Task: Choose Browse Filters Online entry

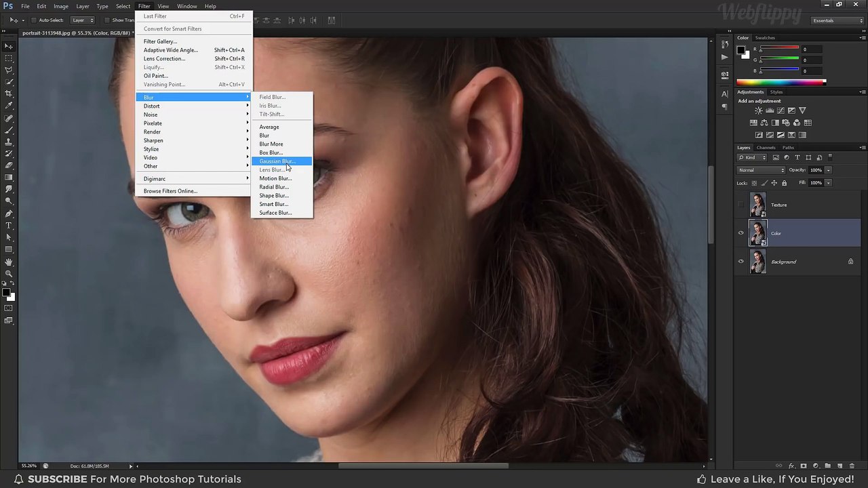Action: click(193, 191)
